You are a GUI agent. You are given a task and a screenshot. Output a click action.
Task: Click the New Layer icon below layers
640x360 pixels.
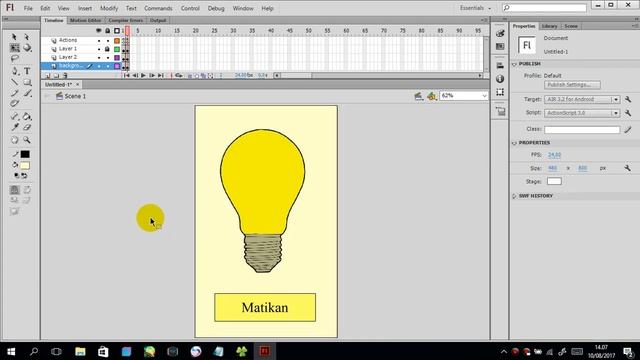(47, 76)
